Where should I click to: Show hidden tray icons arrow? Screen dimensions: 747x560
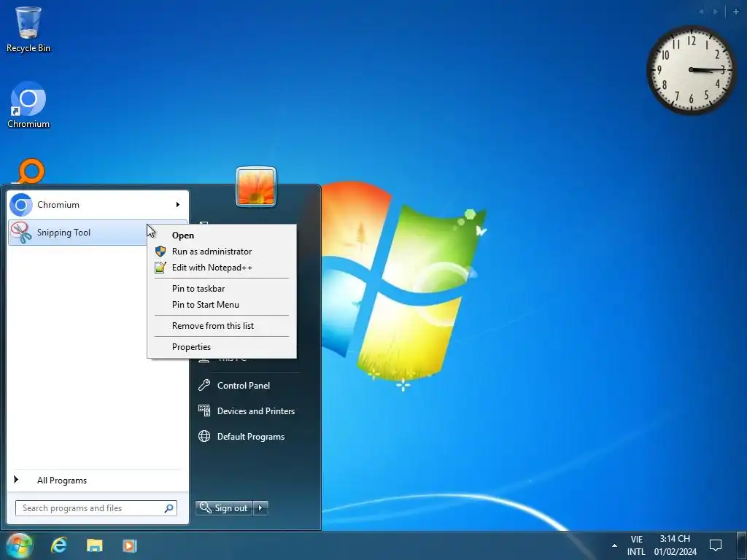(614, 545)
